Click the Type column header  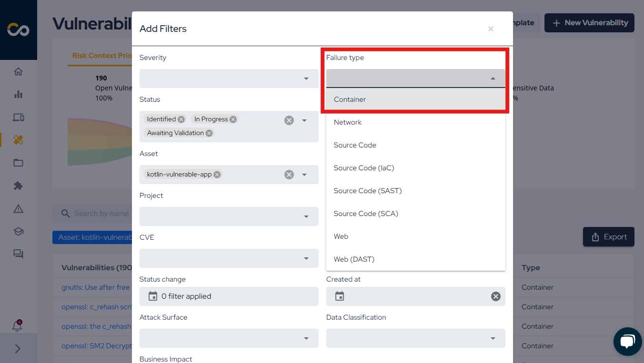531,268
